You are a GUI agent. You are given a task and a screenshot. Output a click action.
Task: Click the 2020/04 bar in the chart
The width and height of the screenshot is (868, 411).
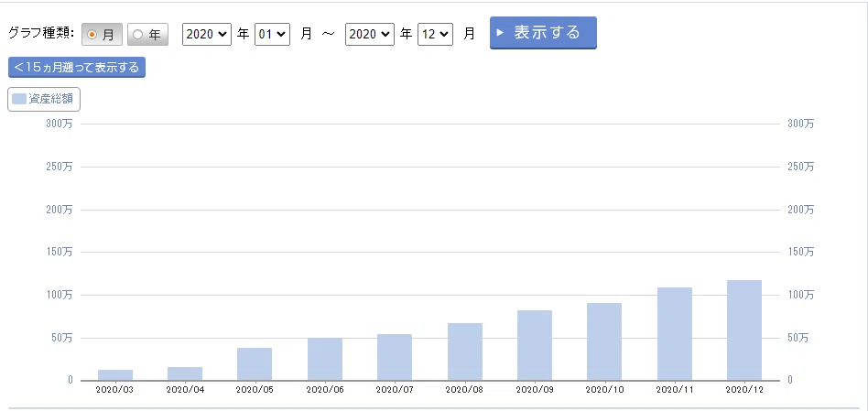pos(185,374)
